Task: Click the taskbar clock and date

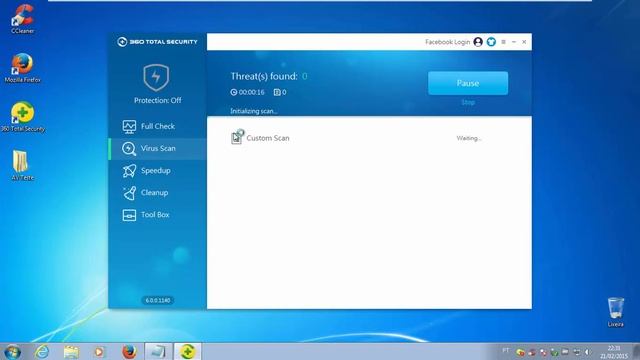Action: [x=614, y=352]
